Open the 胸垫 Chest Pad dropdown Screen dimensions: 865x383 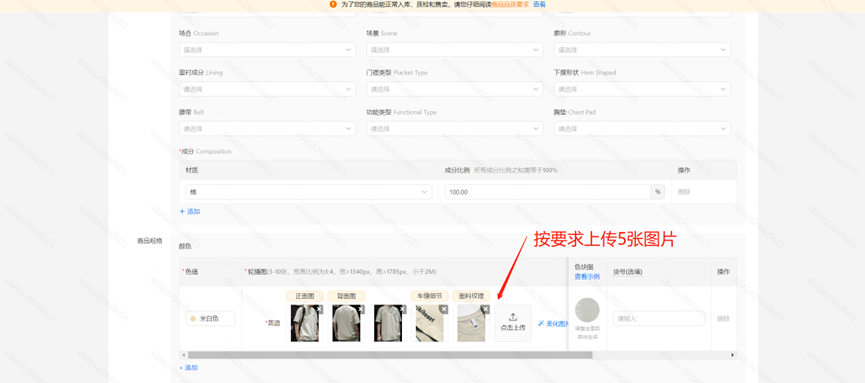coord(642,129)
